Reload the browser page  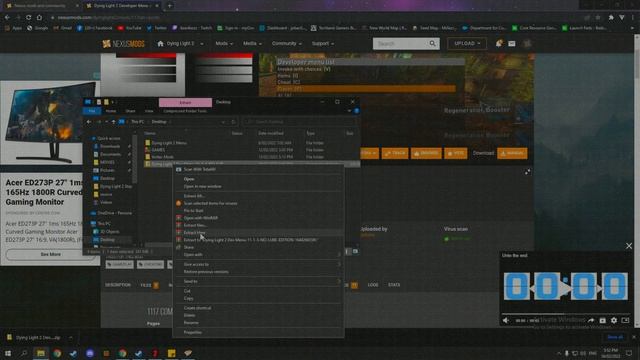(x=28, y=18)
